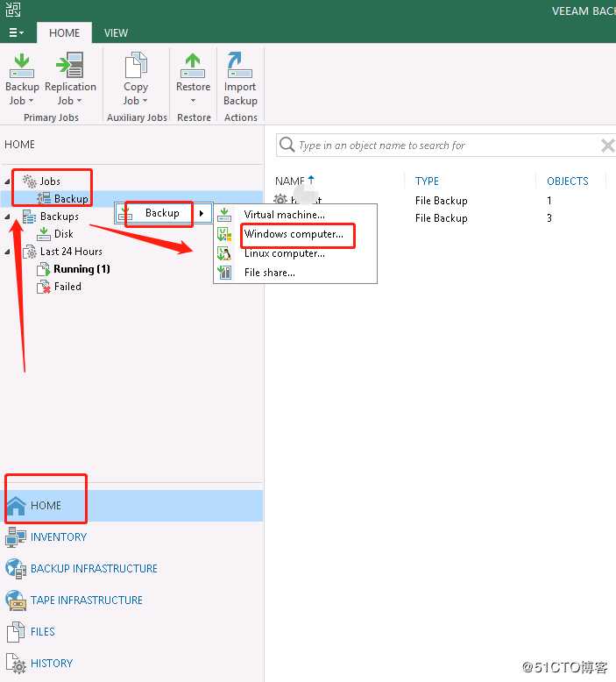Viewport: 616px width, 682px height.
Task: Expand Backup submenu arrow
Action: [x=202, y=213]
